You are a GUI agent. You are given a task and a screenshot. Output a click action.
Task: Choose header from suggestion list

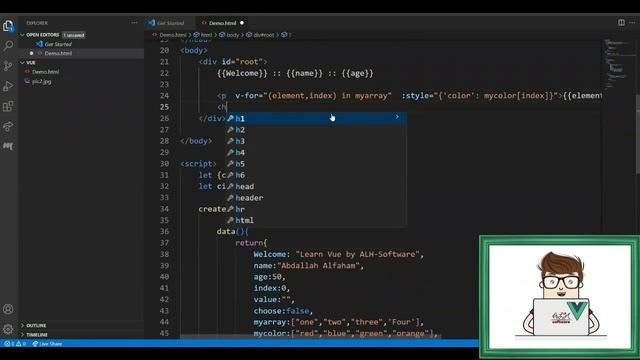point(316,198)
